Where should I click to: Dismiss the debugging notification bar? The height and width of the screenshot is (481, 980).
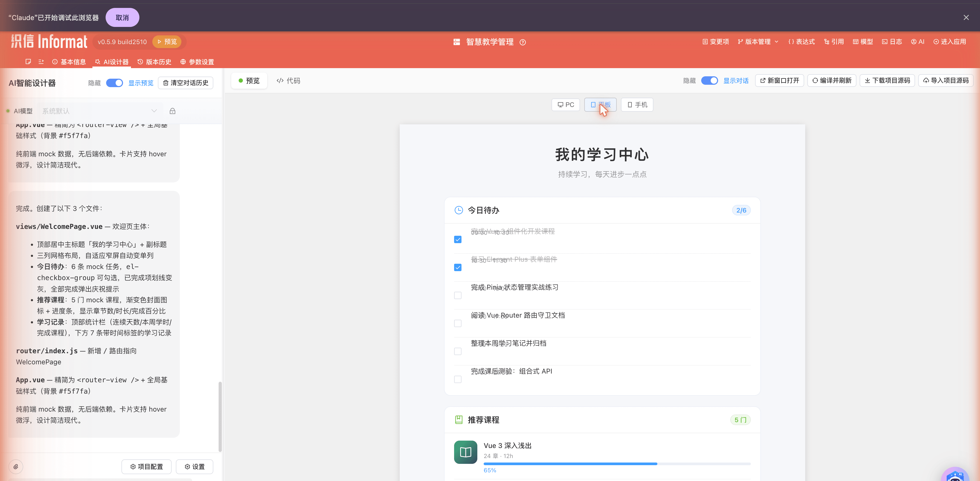click(x=966, y=17)
